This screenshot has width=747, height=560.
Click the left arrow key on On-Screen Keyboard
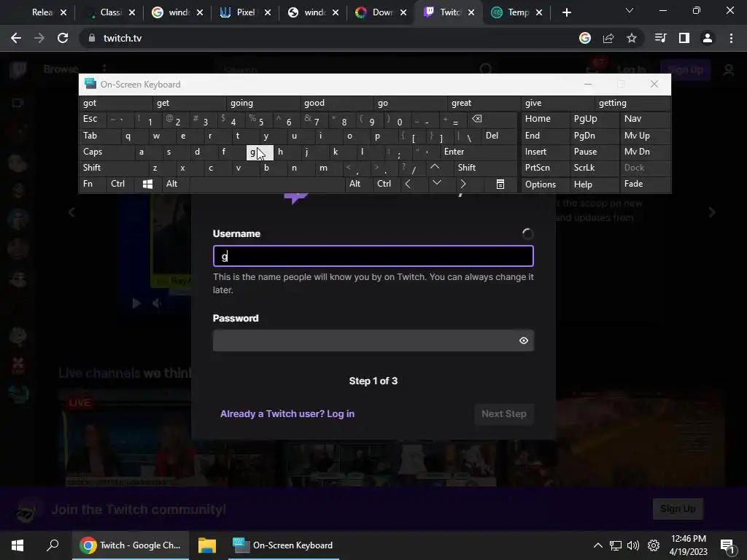pos(408,184)
